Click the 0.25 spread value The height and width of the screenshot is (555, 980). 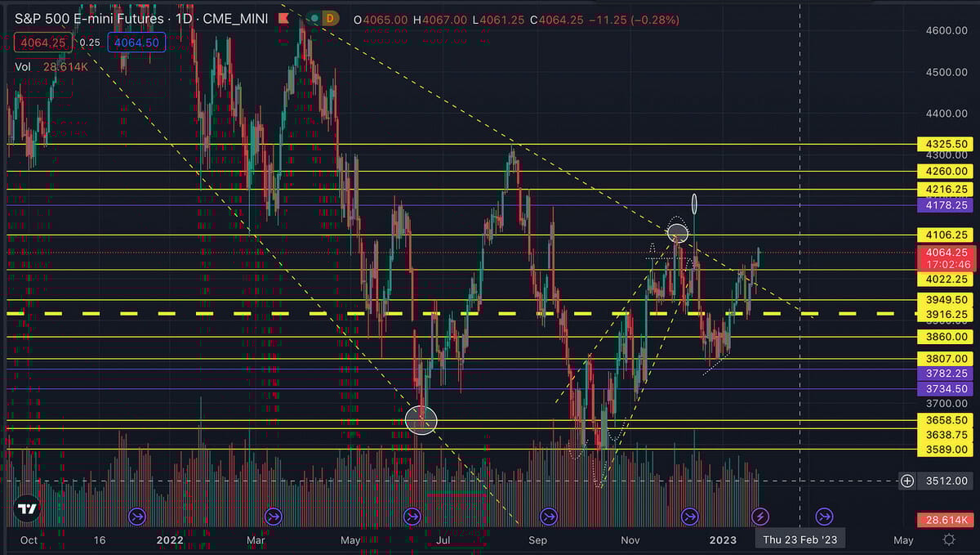pyautogui.click(x=90, y=43)
